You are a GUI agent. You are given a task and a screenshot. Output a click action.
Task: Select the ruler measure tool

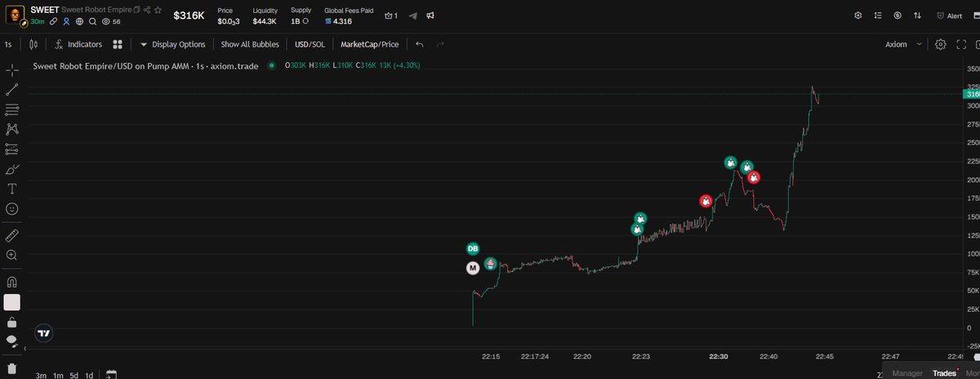point(12,234)
